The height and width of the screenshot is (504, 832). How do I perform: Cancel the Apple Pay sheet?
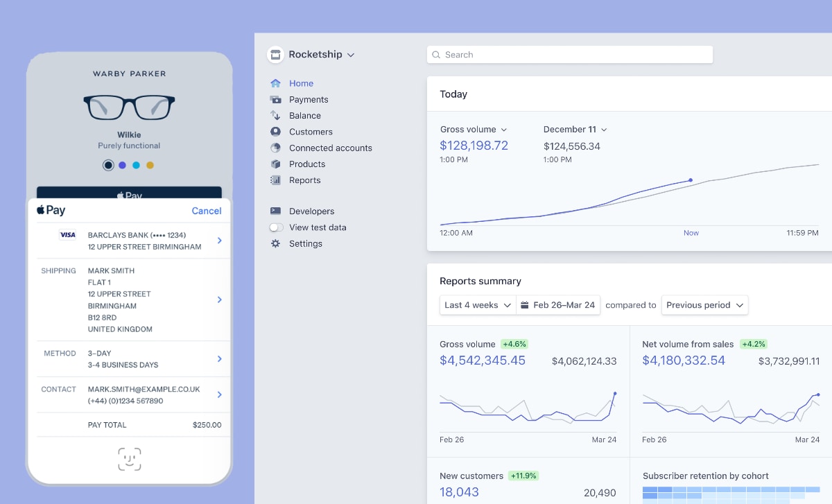point(207,211)
